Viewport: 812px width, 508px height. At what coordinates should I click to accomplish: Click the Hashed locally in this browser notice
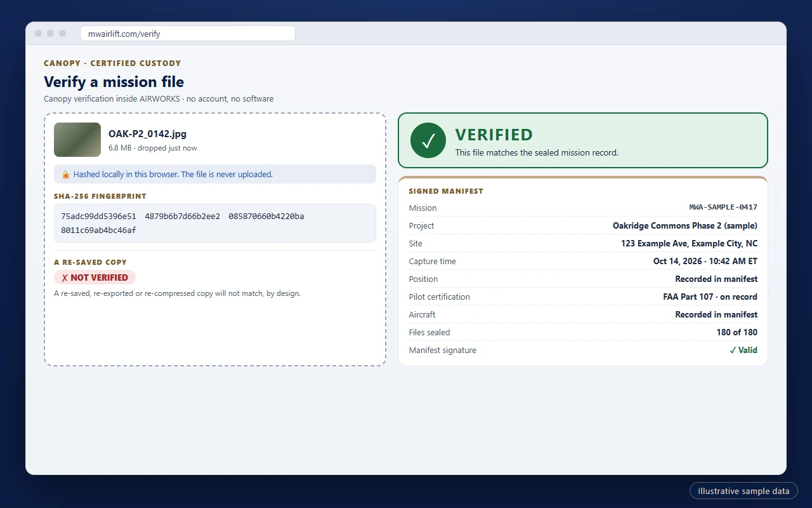215,174
